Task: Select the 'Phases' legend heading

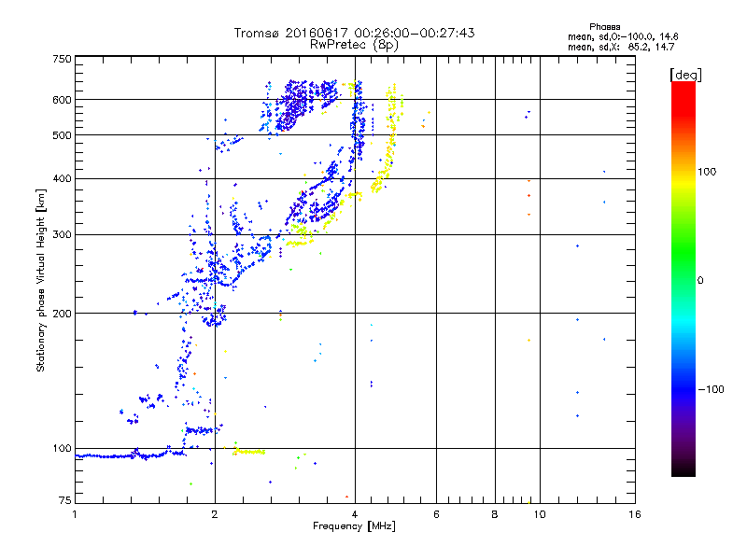Action: (604, 27)
